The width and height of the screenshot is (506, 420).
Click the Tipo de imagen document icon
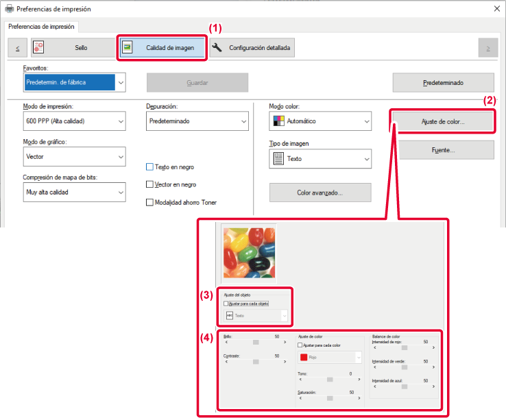pyautogui.click(x=278, y=158)
